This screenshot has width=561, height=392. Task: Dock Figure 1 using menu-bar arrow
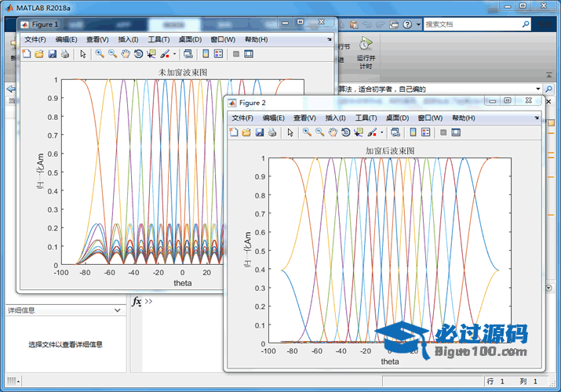tap(330, 39)
